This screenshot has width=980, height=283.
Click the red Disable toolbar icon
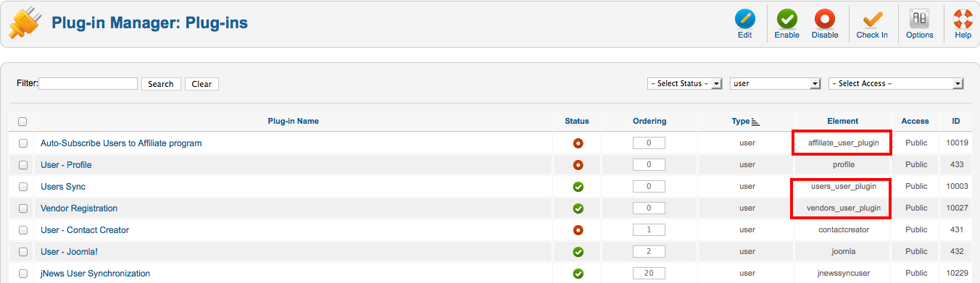(825, 20)
